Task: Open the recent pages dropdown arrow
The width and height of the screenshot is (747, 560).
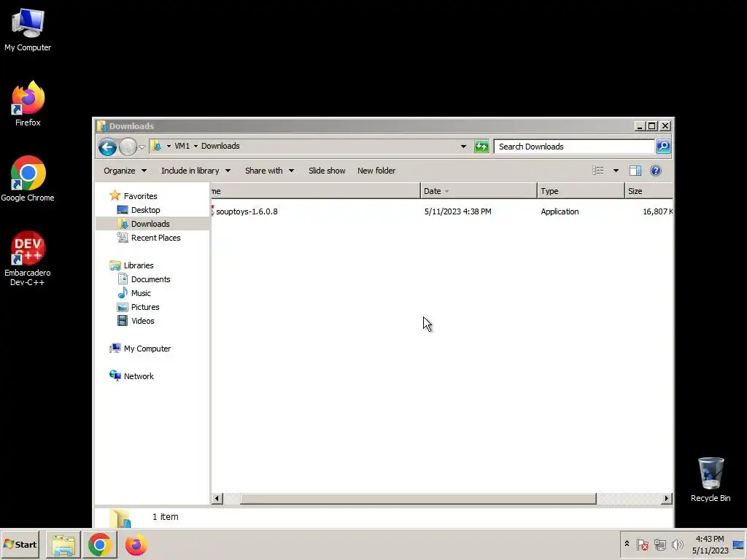Action: pyautogui.click(x=142, y=147)
